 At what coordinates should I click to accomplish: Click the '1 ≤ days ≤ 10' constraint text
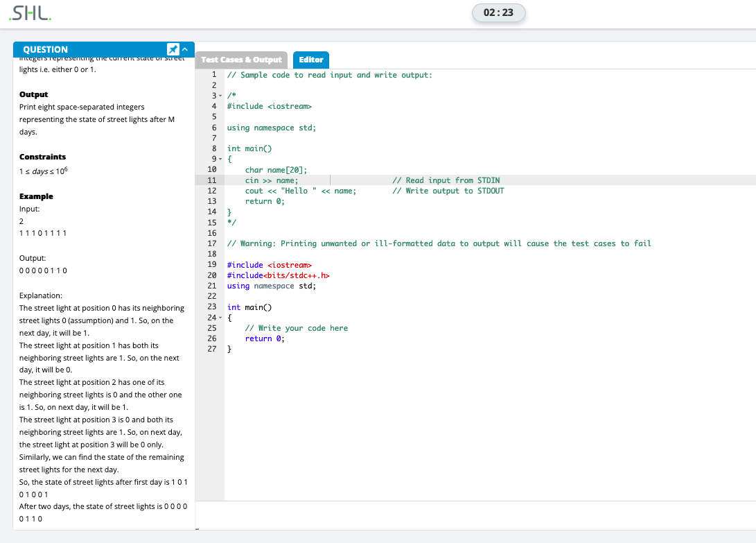click(44, 171)
